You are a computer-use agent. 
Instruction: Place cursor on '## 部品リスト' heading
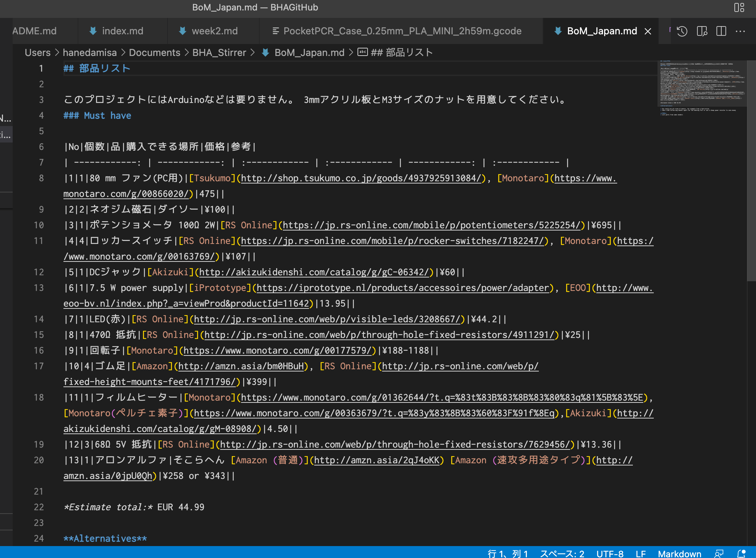97,69
